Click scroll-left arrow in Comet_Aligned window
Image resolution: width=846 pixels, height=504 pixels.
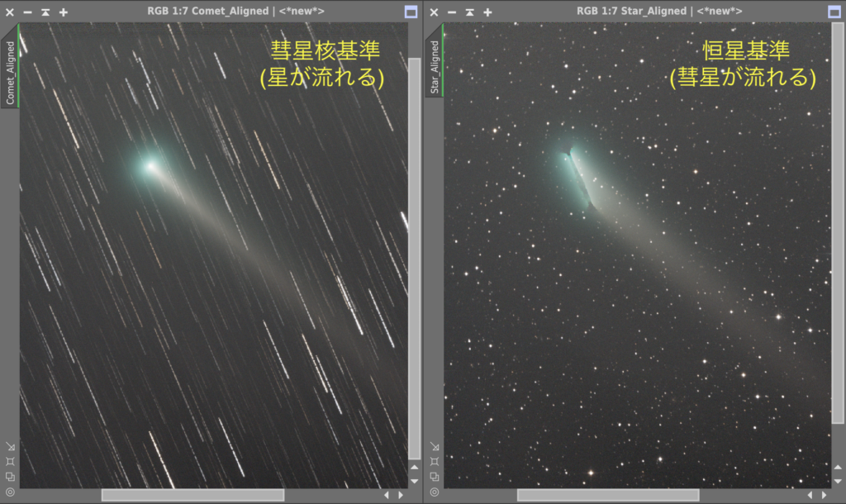pyautogui.click(x=387, y=495)
